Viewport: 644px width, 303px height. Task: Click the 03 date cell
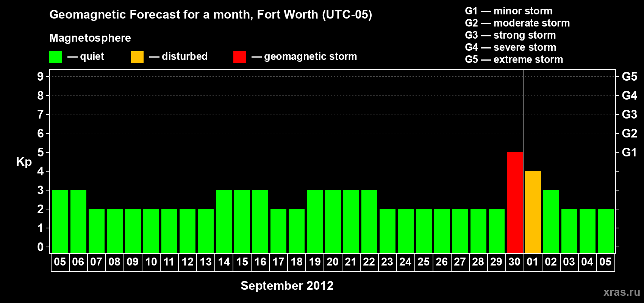point(569,262)
